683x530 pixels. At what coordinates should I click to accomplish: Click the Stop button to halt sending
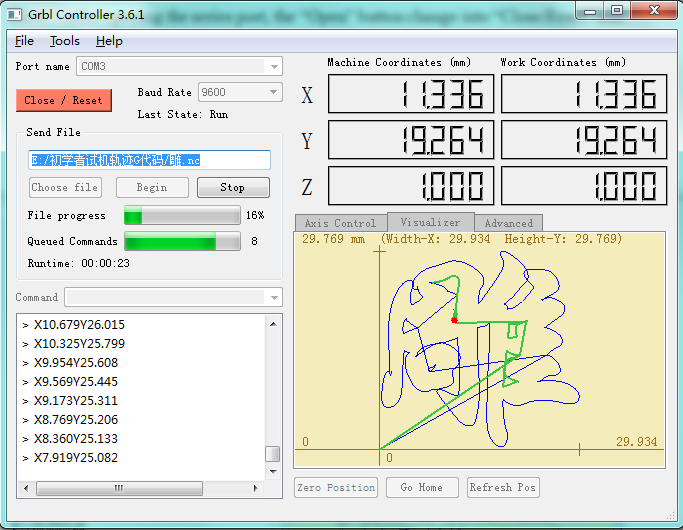(233, 187)
